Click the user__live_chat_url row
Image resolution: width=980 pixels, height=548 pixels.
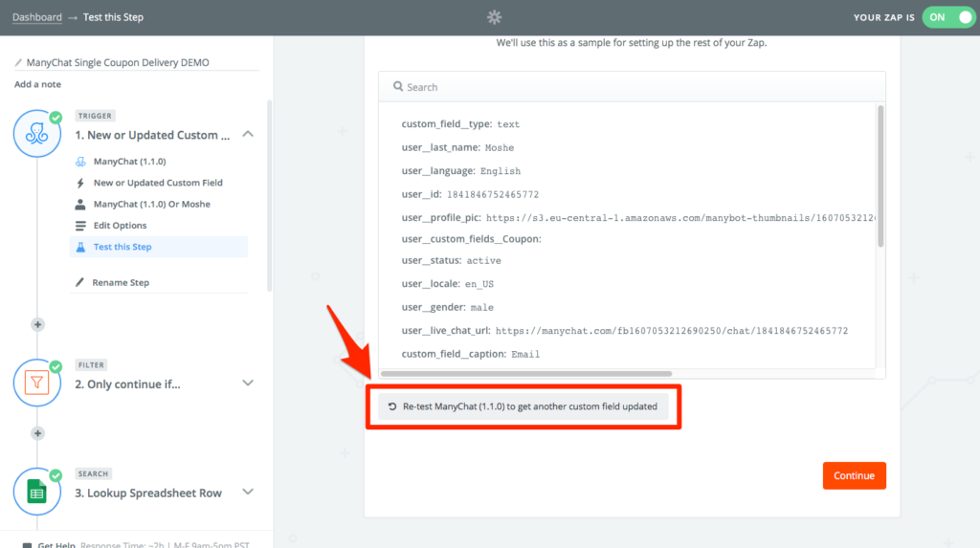pyautogui.click(x=624, y=331)
